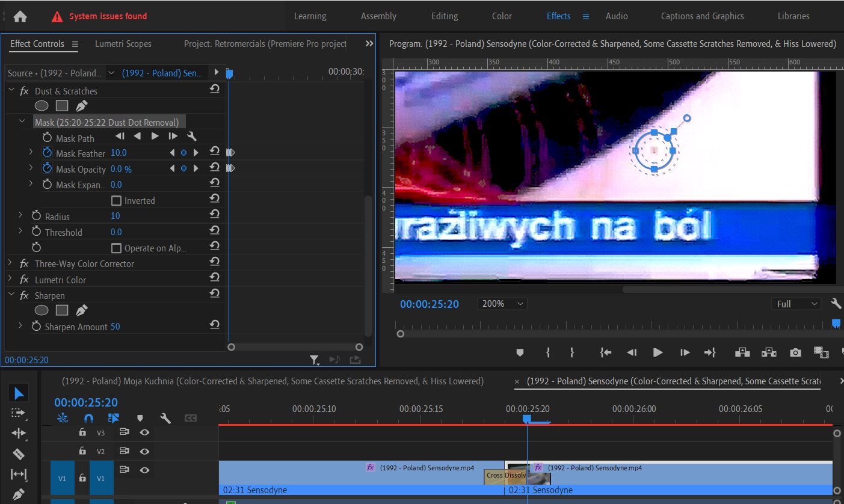The height and width of the screenshot is (504, 844).
Task: Step forward one frame in Program monitor
Action: tap(685, 352)
